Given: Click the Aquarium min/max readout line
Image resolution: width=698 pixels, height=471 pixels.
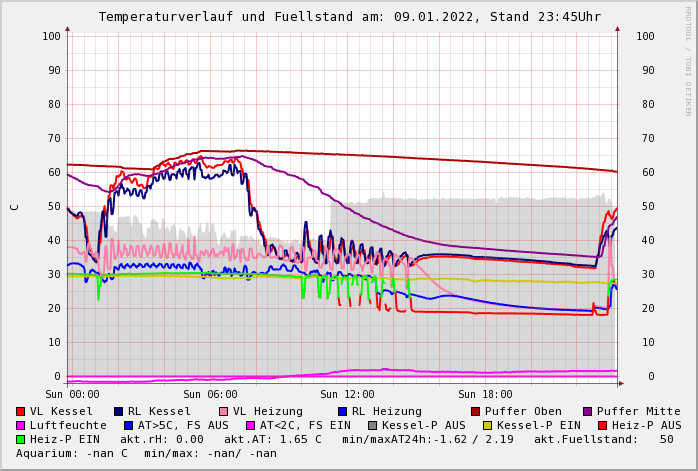Looking at the screenshot, I should click(146, 453).
